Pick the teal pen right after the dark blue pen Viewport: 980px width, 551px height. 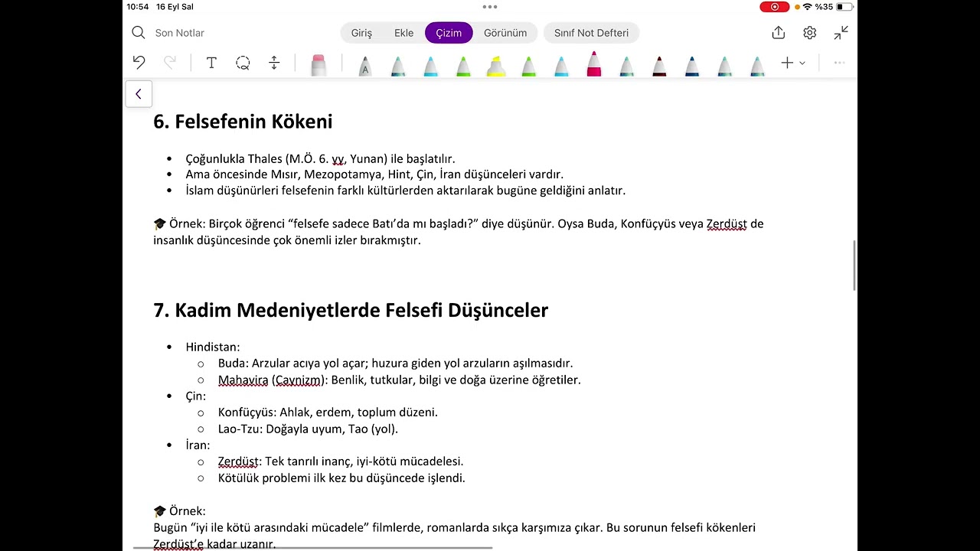(x=724, y=66)
